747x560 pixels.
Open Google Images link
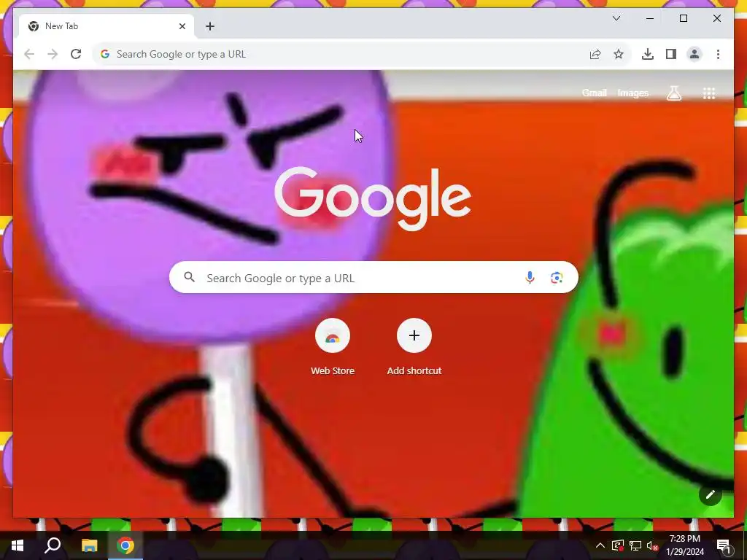632,93
